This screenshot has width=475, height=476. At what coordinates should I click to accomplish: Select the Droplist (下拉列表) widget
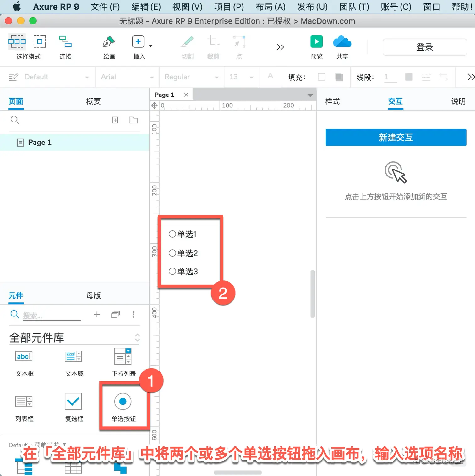pyautogui.click(x=123, y=363)
